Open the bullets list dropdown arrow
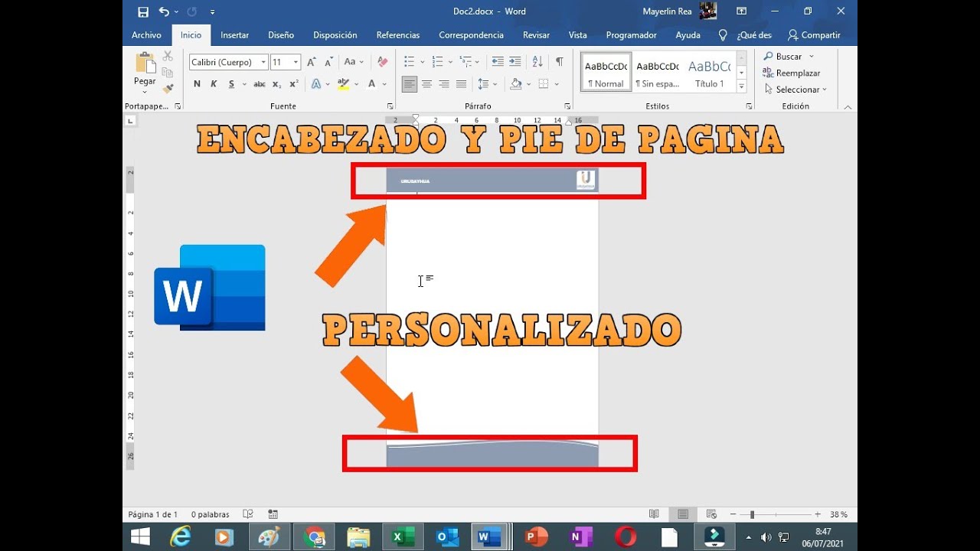 click(x=423, y=62)
